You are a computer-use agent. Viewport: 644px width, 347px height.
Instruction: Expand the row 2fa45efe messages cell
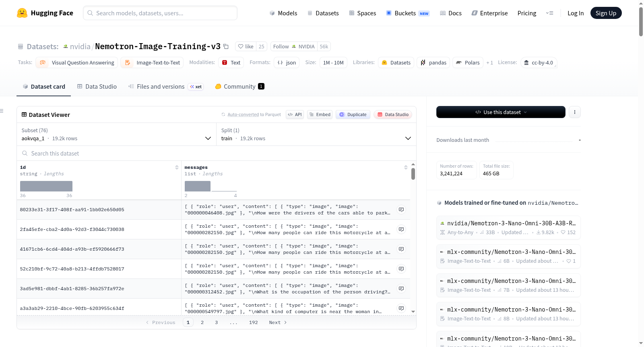(401, 229)
